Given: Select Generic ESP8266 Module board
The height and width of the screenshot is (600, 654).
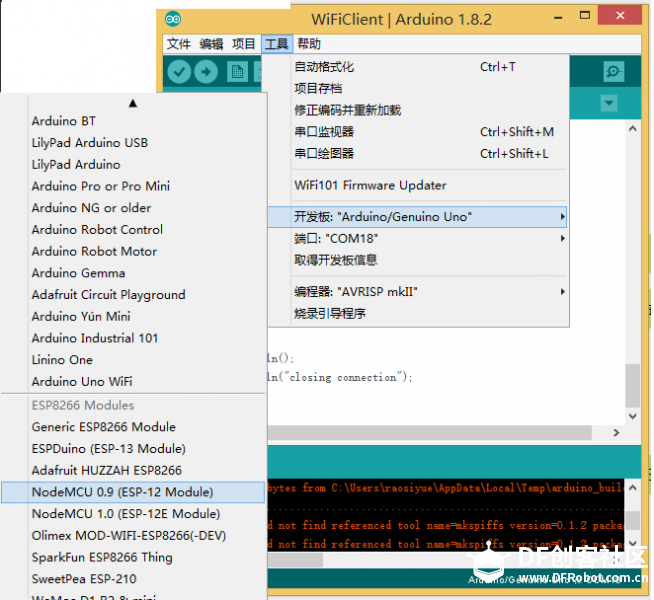Looking at the screenshot, I should pos(133,427).
